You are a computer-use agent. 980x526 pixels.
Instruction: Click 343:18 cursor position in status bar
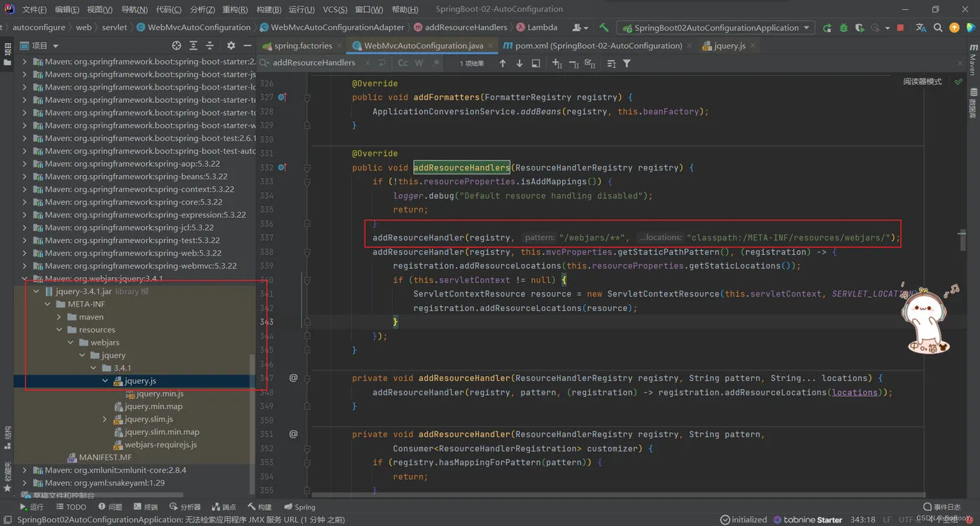click(x=862, y=520)
